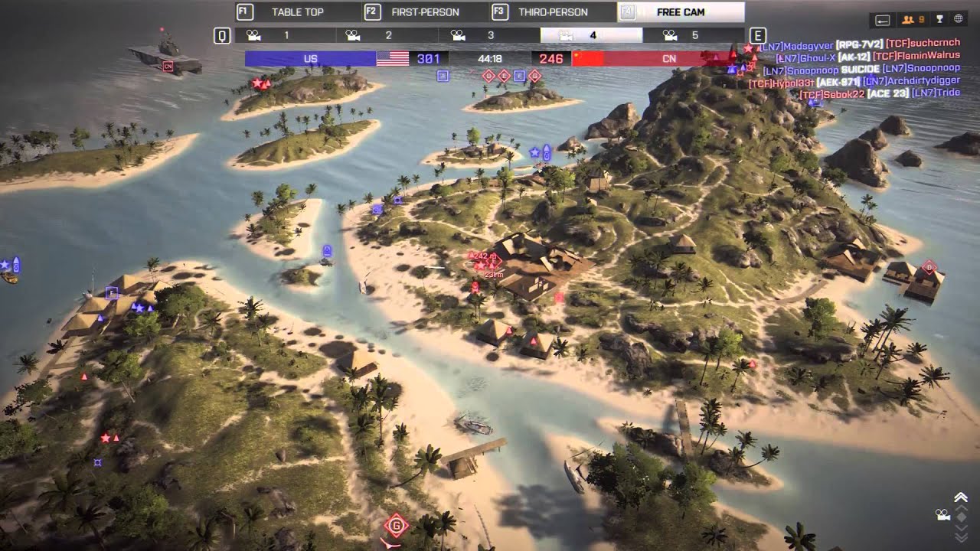Click the China flag icon
980x551 pixels.
(x=588, y=59)
